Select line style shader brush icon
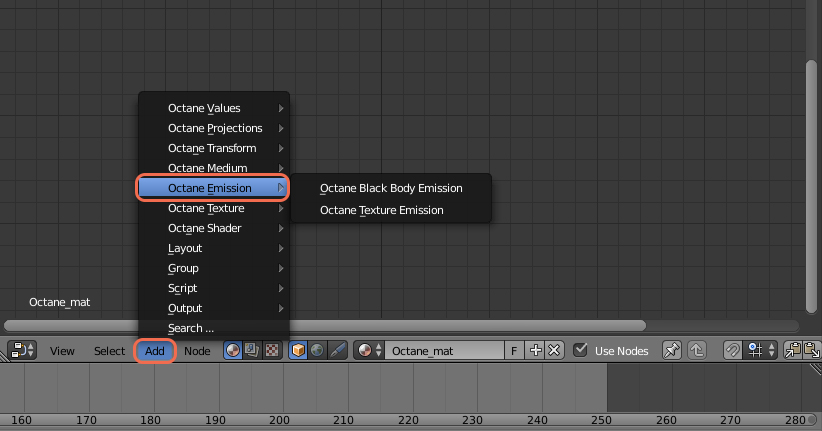The width and height of the screenshot is (822, 431). pos(337,351)
